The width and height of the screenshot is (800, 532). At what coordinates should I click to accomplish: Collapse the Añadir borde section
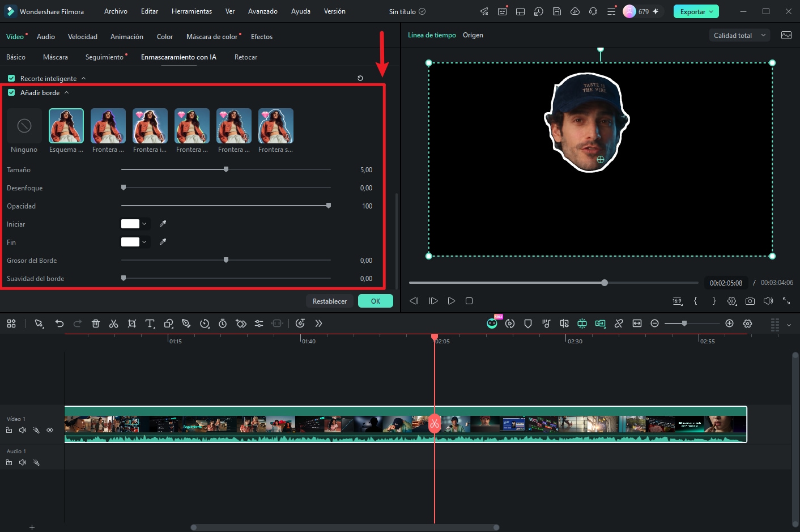66,92
